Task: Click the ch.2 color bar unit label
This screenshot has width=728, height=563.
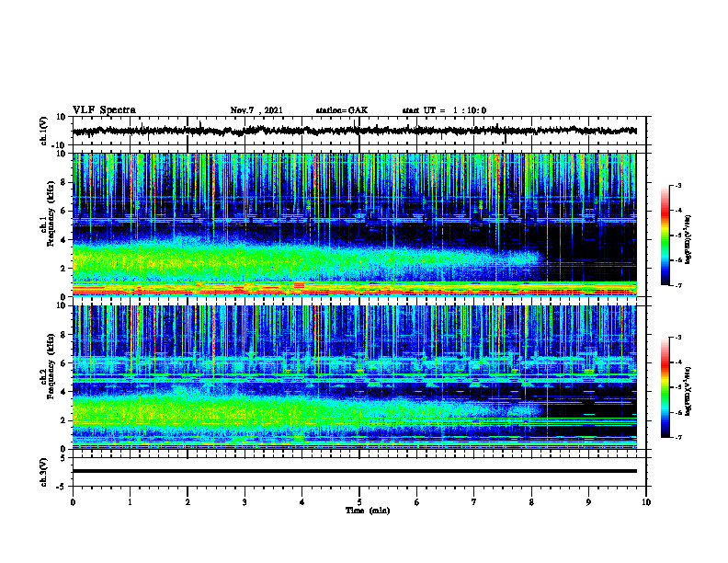Action: [688, 391]
